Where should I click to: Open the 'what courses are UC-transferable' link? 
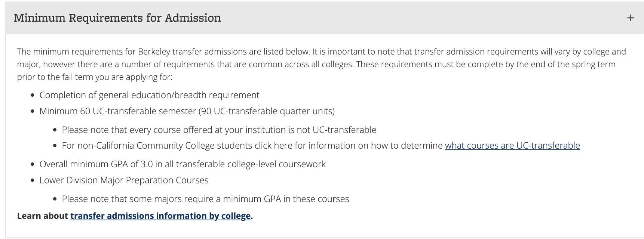(x=512, y=146)
